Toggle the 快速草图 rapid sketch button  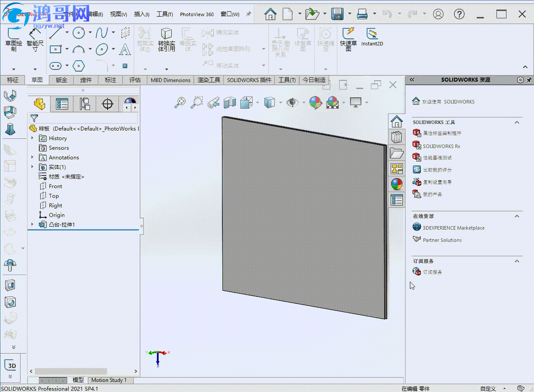349,40
